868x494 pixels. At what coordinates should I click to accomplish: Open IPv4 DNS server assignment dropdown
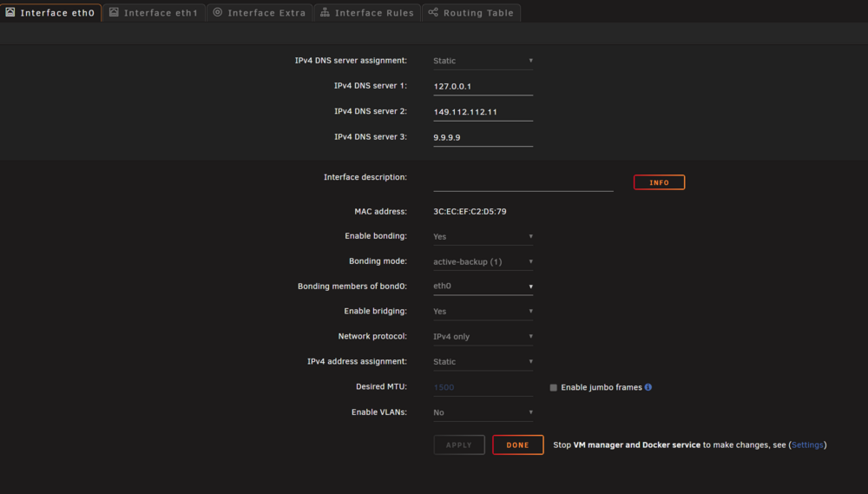point(483,61)
